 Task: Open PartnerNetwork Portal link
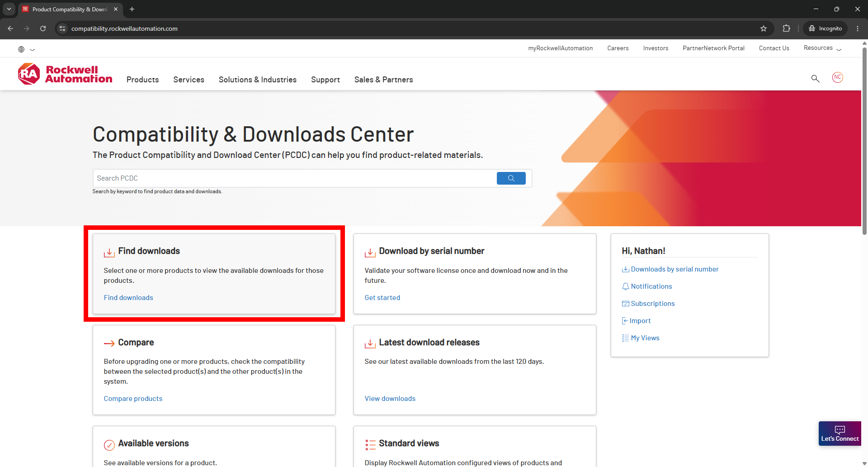tap(713, 48)
